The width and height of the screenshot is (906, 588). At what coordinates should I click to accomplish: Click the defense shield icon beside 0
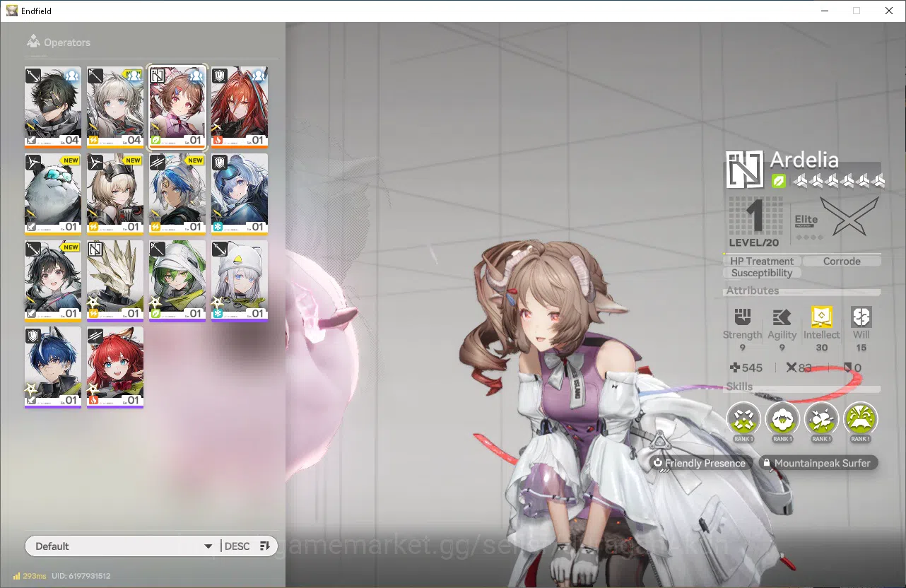coord(847,367)
